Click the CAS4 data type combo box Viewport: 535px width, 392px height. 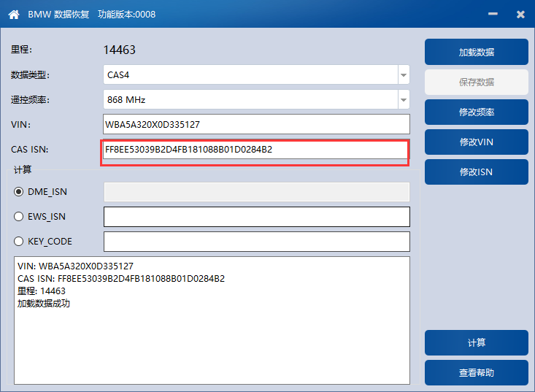pyautogui.click(x=256, y=74)
